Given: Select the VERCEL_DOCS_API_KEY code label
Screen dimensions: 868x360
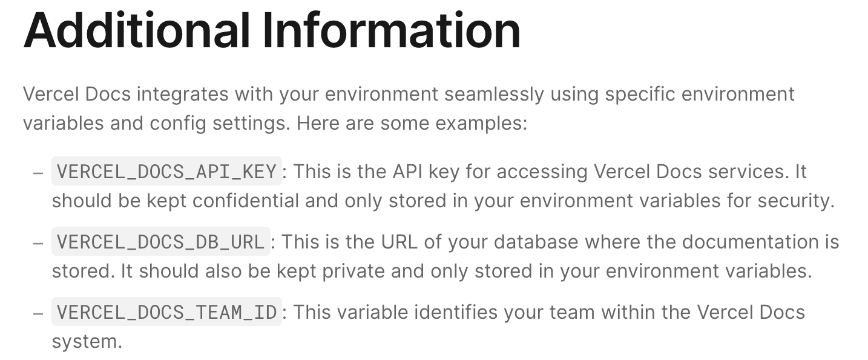Looking at the screenshot, I should point(166,172).
